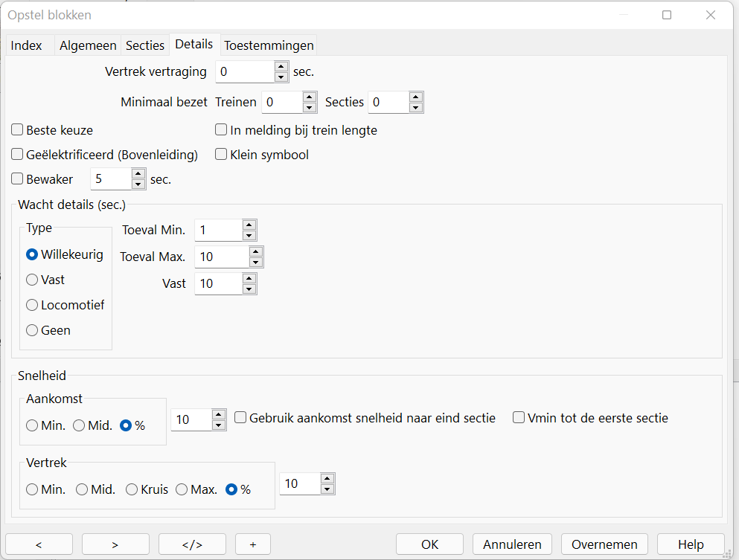
Task: Open the Toestemmingen tab
Action: [269, 45]
